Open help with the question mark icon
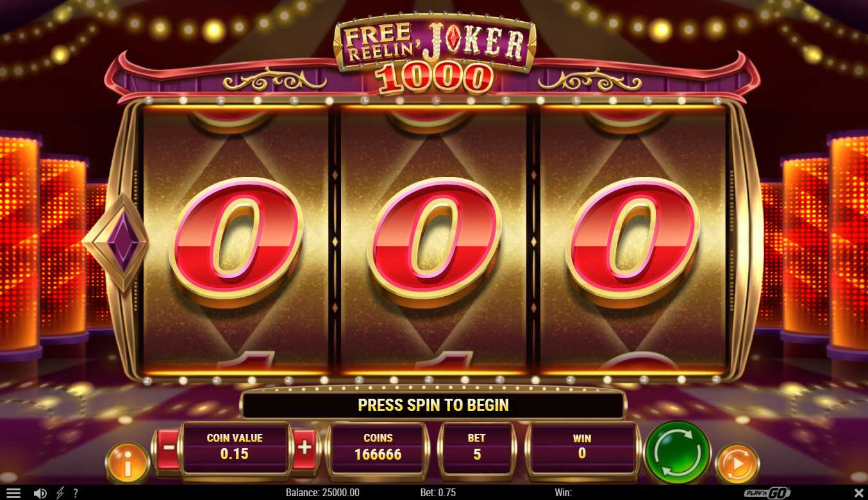Screen dimensions: 868x500 coord(75,493)
